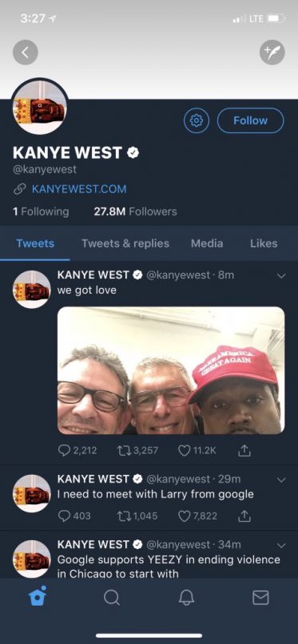Go to the home timeline tab

38,596
